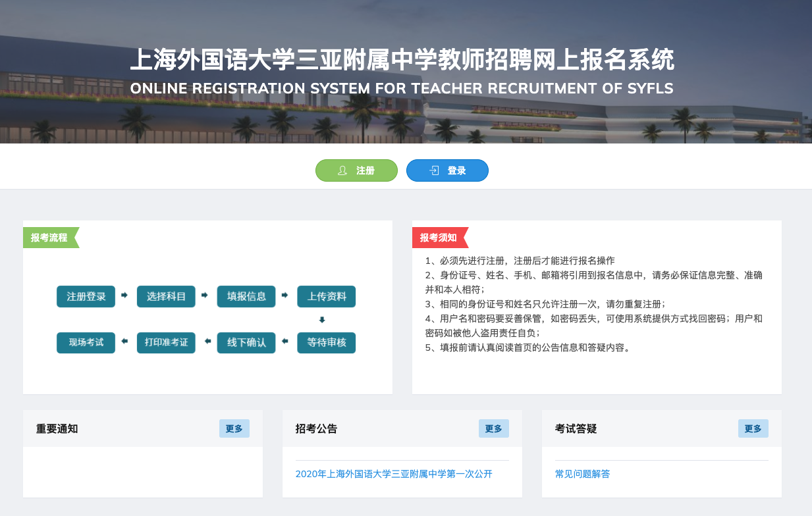812x516 pixels.
Task: Click the 现场考试 flow step box
Action: pyautogui.click(x=86, y=343)
